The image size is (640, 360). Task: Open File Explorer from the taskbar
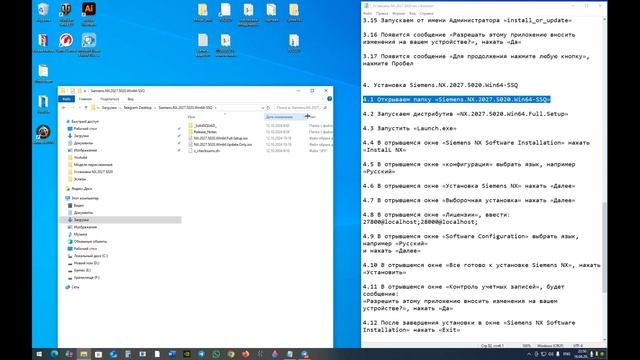[x=84, y=354]
